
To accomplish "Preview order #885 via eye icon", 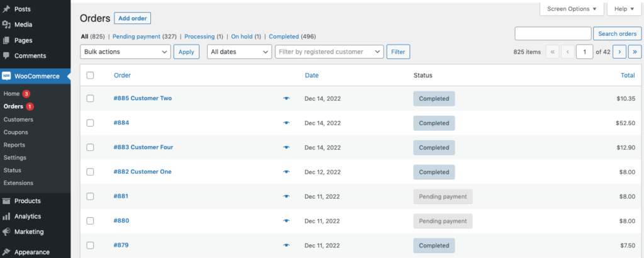I will (x=286, y=99).
